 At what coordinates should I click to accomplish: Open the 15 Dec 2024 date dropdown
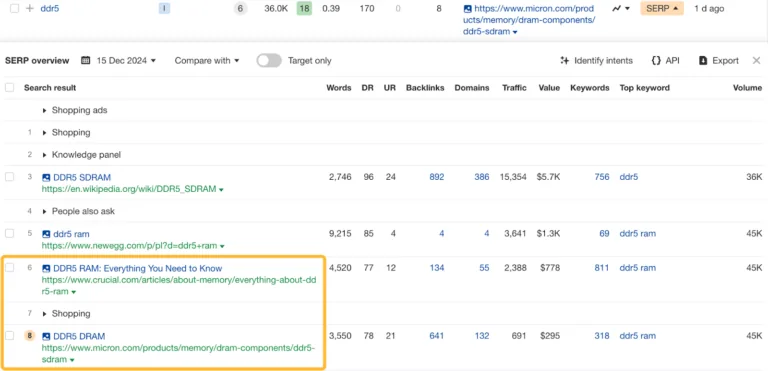(126, 61)
